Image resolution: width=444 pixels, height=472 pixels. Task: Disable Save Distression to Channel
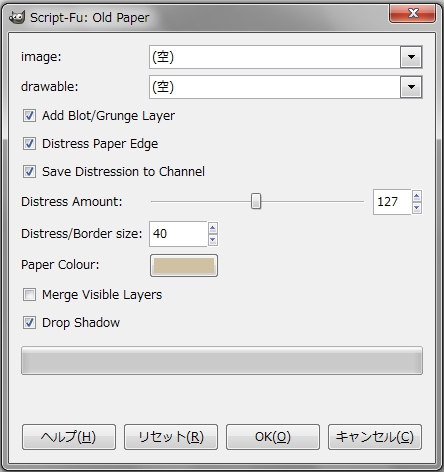(x=29, y=172)
